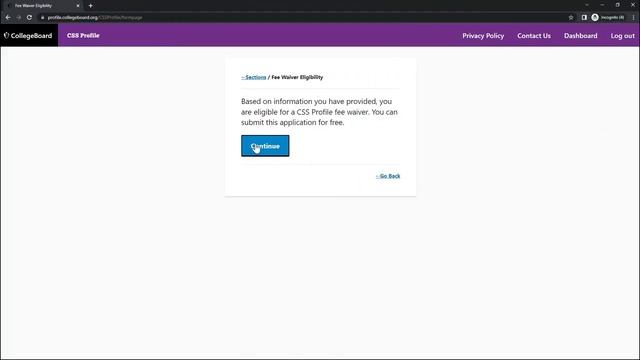Navigate to the Dashboard
The width and height of the screenshot is (640, 360).
point(580,36)
